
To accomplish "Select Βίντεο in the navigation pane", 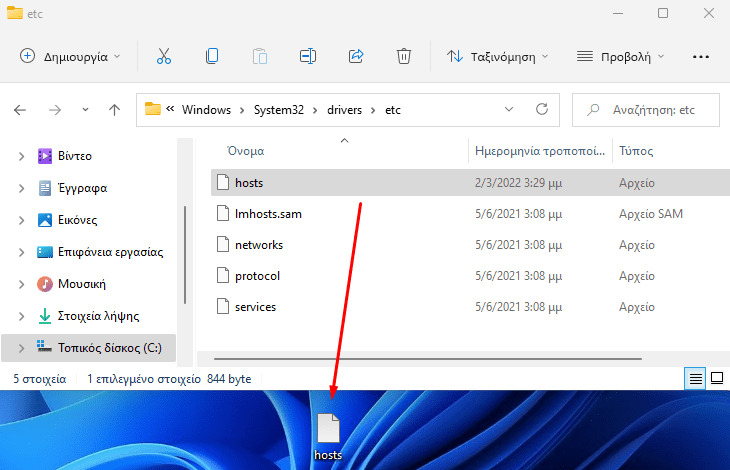I will point(74,156).
